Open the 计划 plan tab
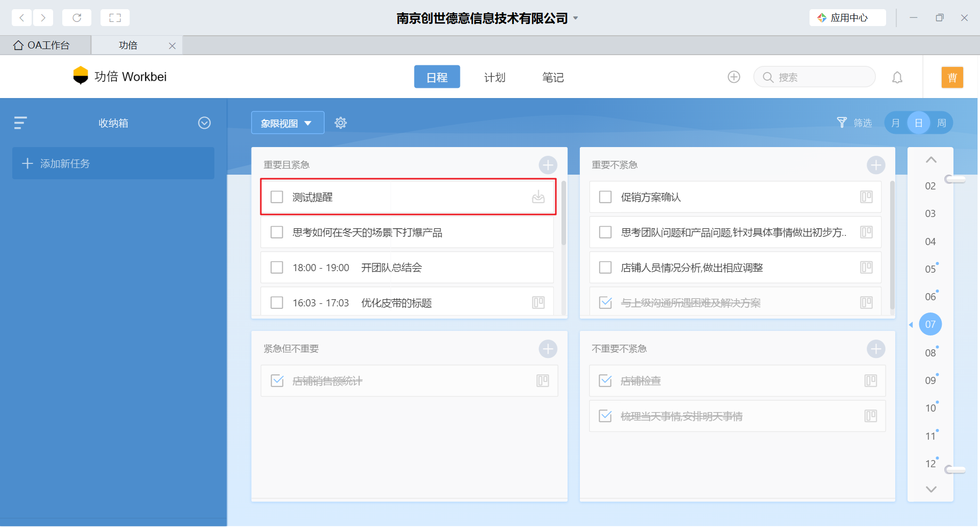Screen dimensions: 980x528 point(495,77)
